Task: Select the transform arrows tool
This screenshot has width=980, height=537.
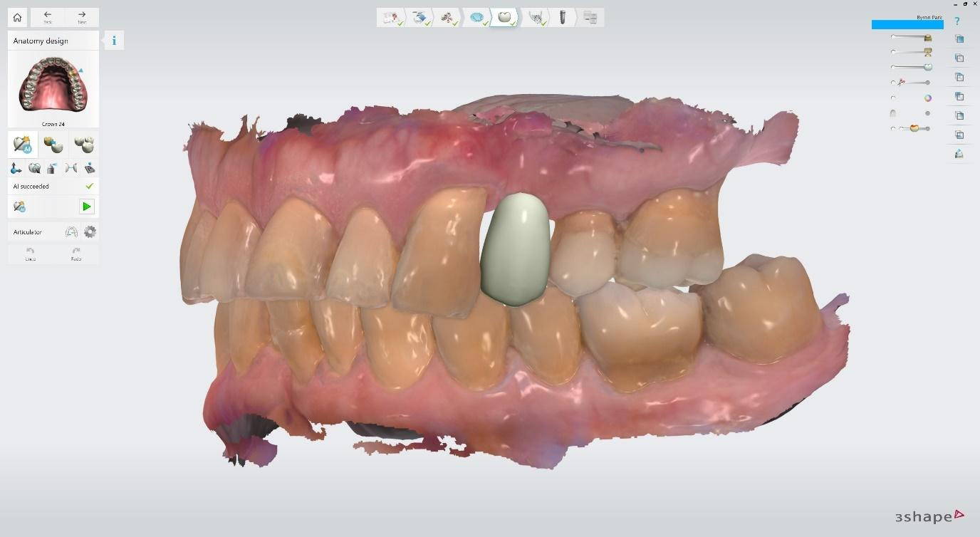Action: tap(17, 168)
